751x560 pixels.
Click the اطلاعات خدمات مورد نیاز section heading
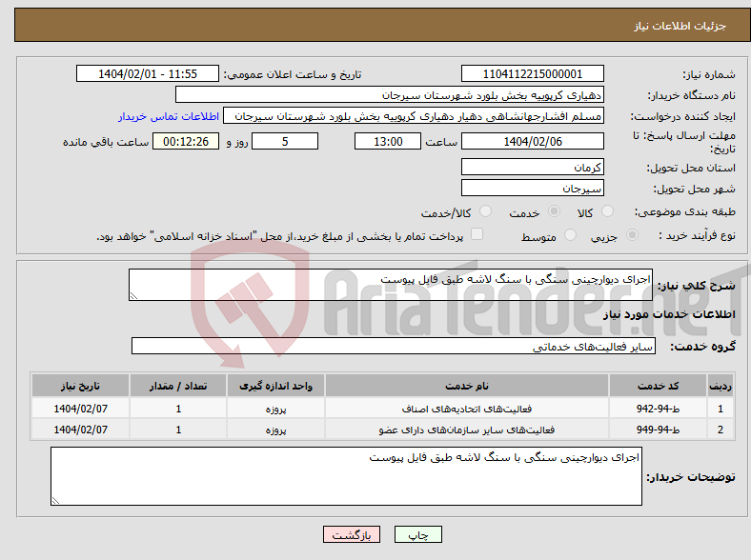click(669, 314)
